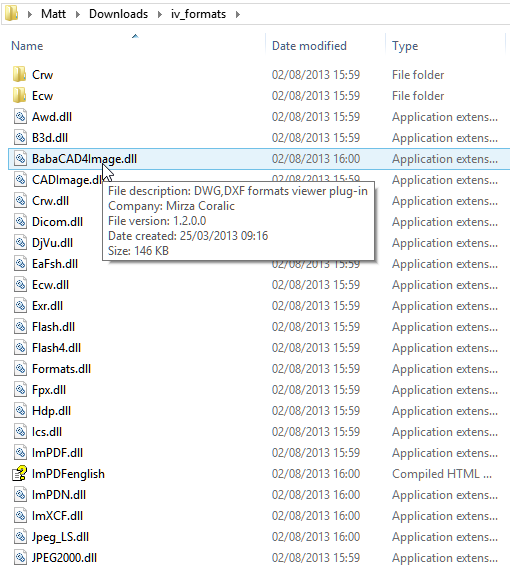Viewport: 510px width, 578px height.
Task: Select the Formats.dll file name
Action: tap(61, 369)
